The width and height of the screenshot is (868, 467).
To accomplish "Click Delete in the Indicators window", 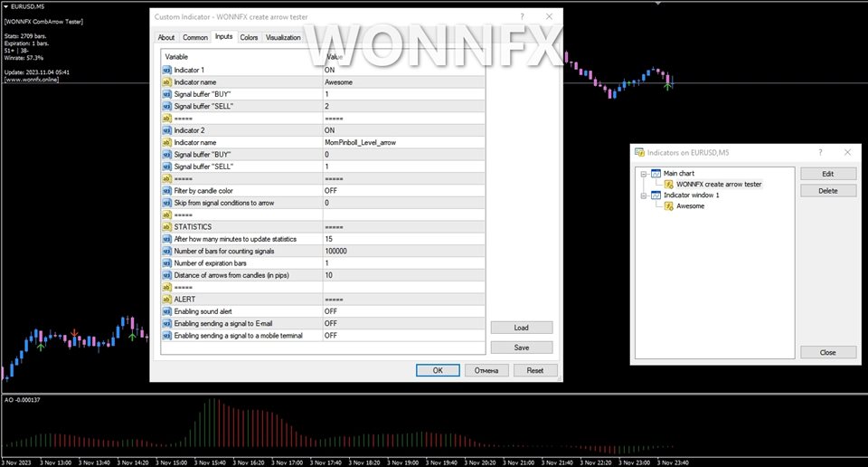I will click(x=828, y=191).
